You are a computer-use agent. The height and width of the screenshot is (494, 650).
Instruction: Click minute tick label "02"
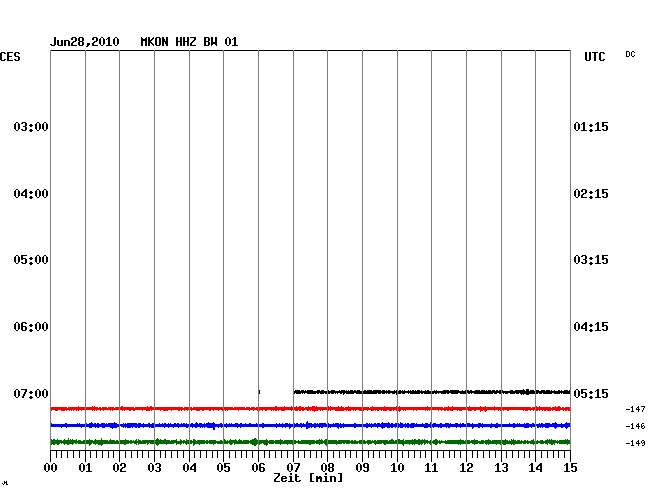[119, 468]
